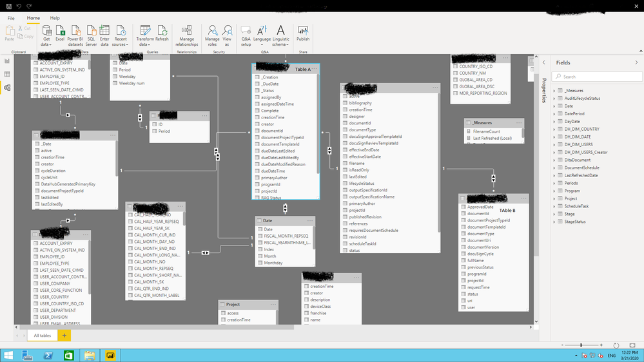Click the Copy button
This screenshot has height=362, width=644.
click(x=26, y=37)
